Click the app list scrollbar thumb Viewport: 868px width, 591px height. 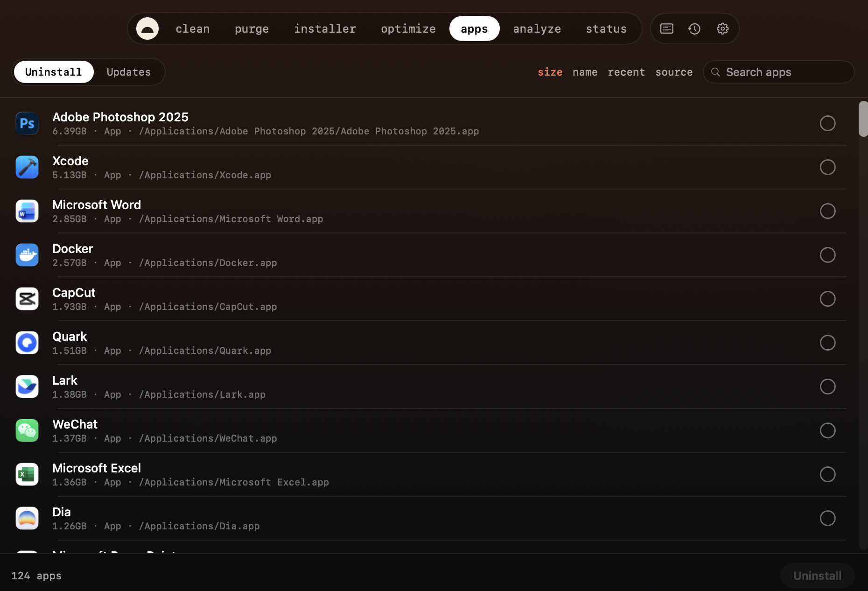coord(863,119)
